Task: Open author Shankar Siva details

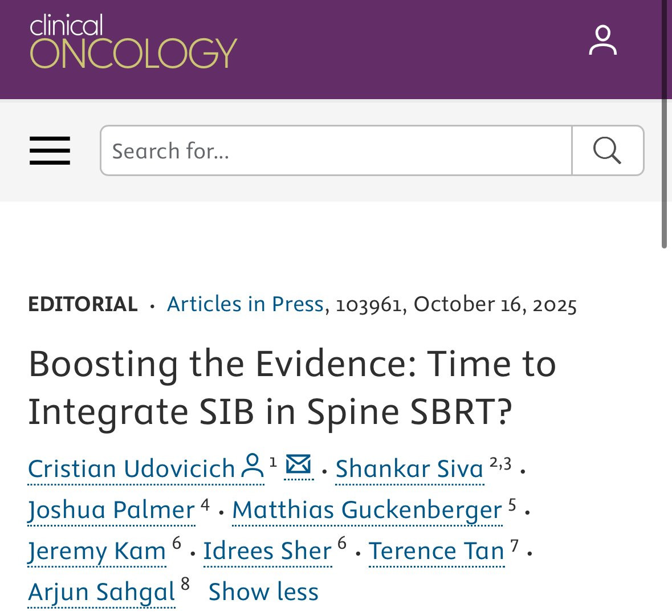Action: pyautogui.click(x=409, y=469)
